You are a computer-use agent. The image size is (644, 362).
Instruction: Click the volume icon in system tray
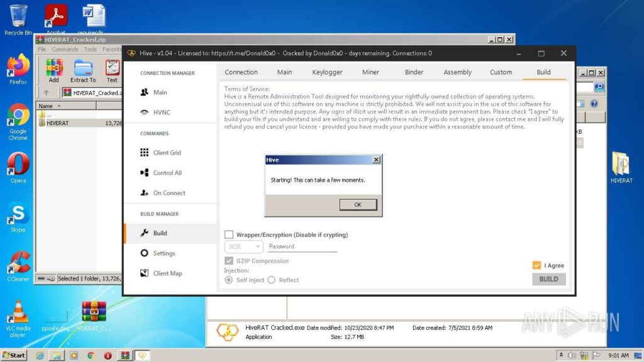pos(572,356)
